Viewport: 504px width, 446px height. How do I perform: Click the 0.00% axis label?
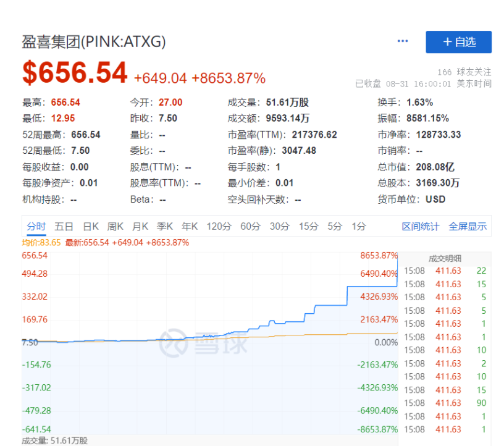click(386, 342)
